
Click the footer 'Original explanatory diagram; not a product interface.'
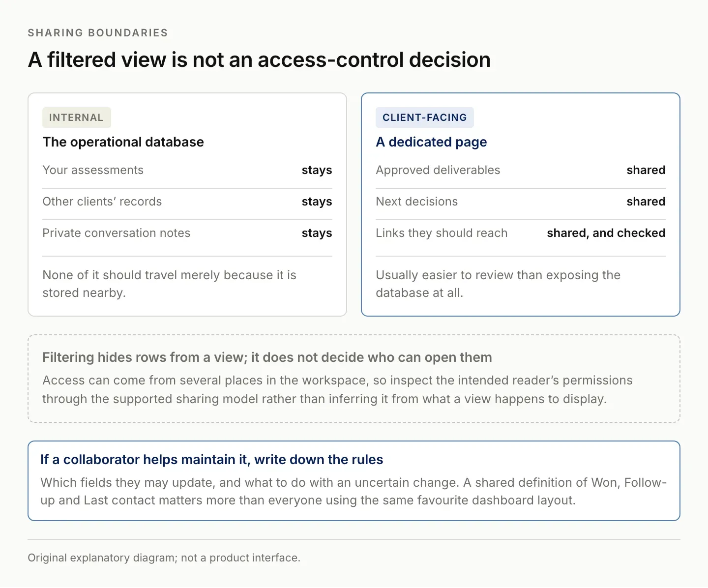pos(164,558)
